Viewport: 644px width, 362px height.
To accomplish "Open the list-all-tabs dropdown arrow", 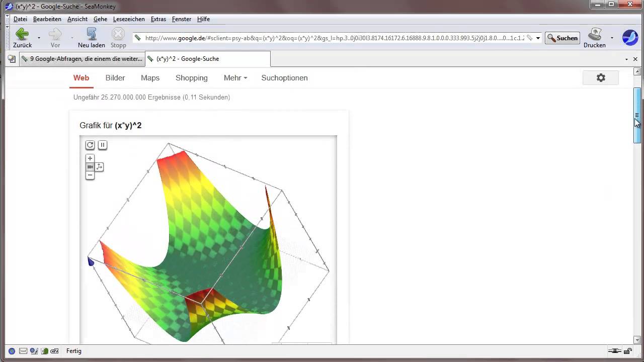I will coord(627,59).
